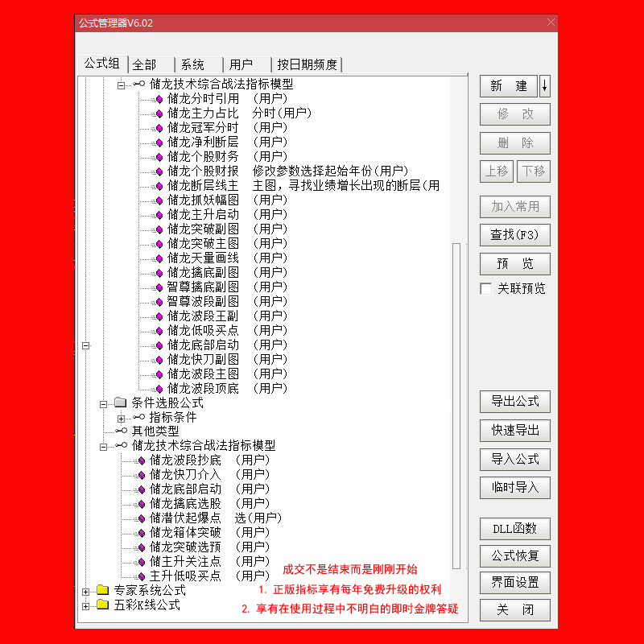Click the diamond icon beside 储龙个股财报
This screenshot has width=644, height=644.
[x=159, y=171]
